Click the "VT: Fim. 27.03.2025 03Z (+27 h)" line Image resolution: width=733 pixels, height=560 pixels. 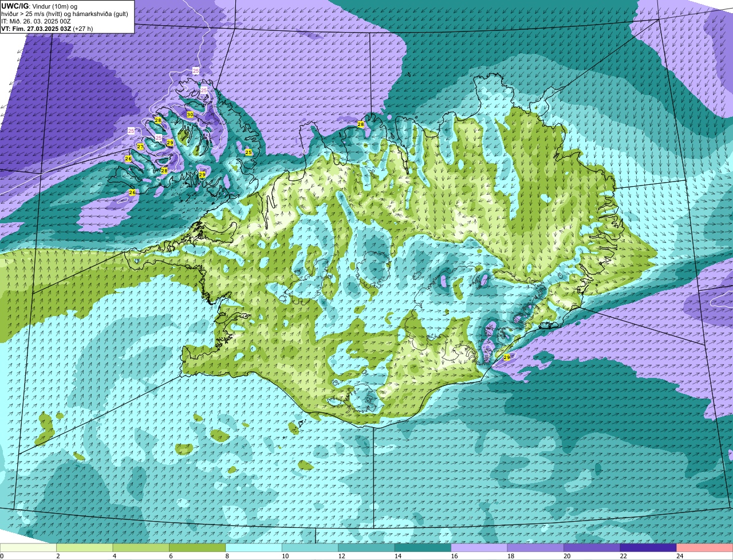pyautogui.click(x=47, y=28)
